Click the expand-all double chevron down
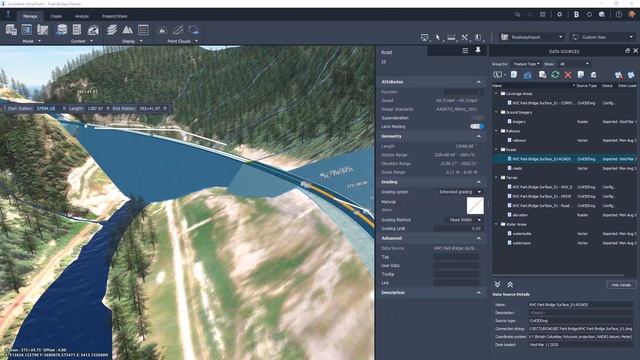Viewport: 640px width, 360px height. [x=497, y=284]
